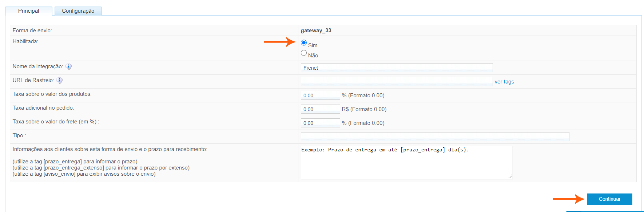
Task: Focus the Nome da integração field containing Frenet
Action: pos(397,68)
